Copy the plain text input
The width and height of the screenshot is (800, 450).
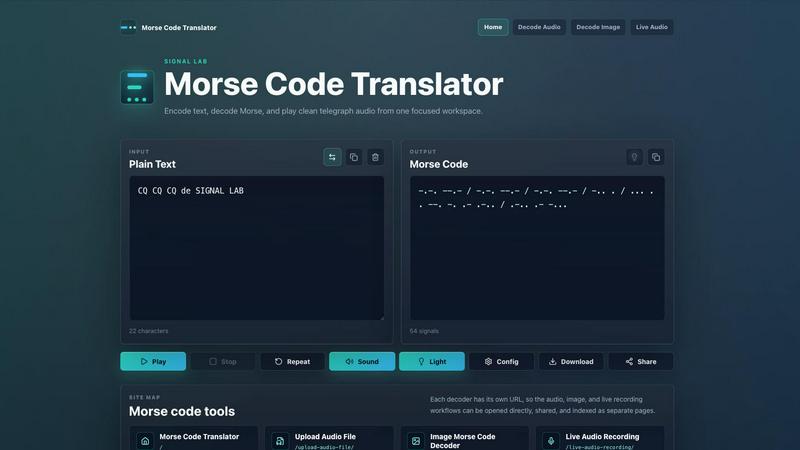pyautogui.click(x=354, y=157)
